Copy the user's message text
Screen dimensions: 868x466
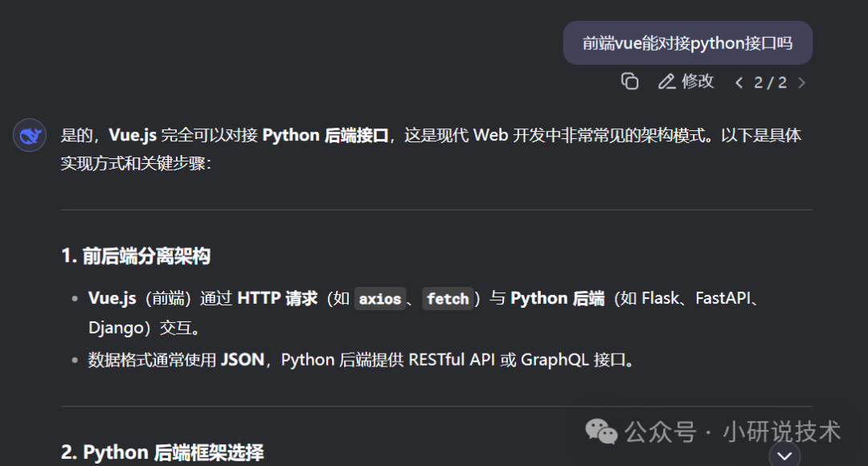[631, 81]
